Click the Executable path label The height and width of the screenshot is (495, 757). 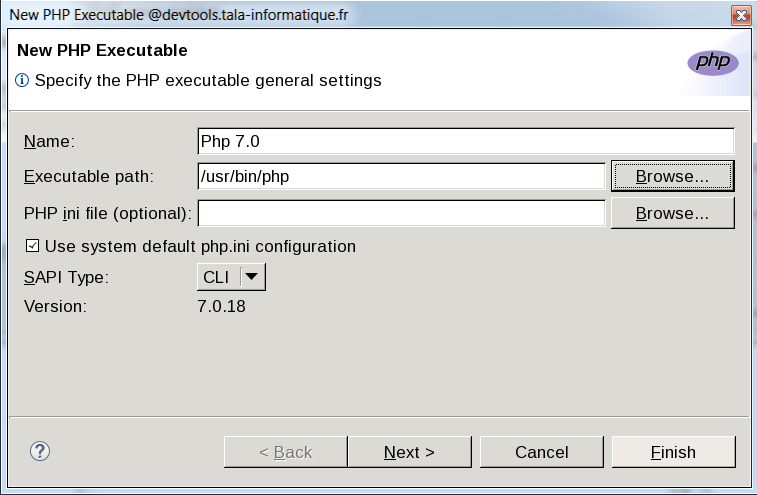coord(88,177)
